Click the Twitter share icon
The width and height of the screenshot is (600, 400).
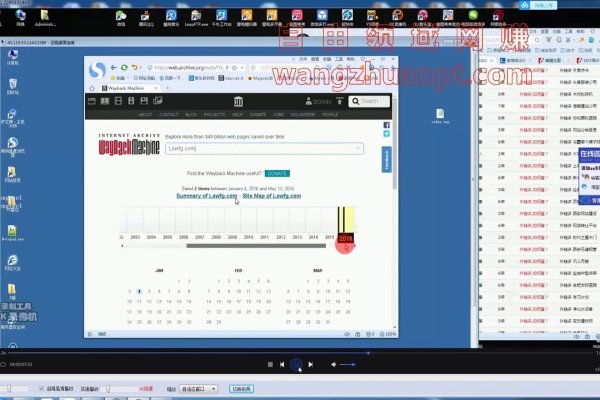point(387,133)
